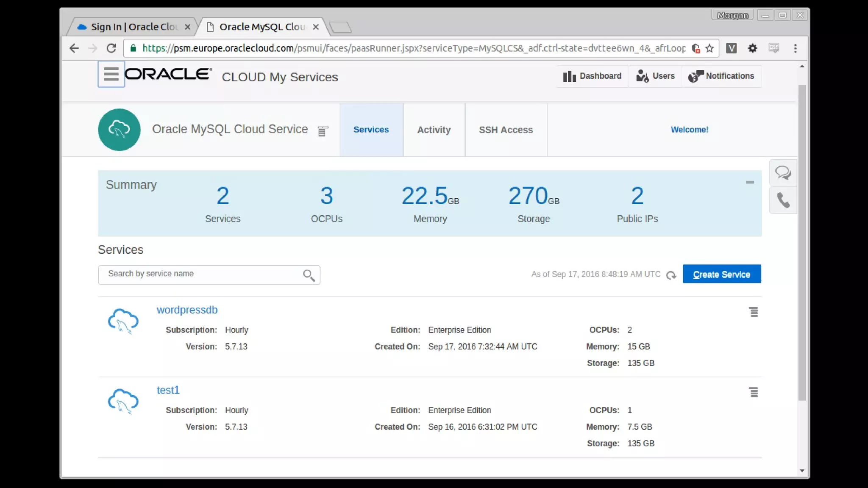Click the phone contact icon
Viewport: 868px width, 488px height.
pyautogui.click(x=783, y=200)
